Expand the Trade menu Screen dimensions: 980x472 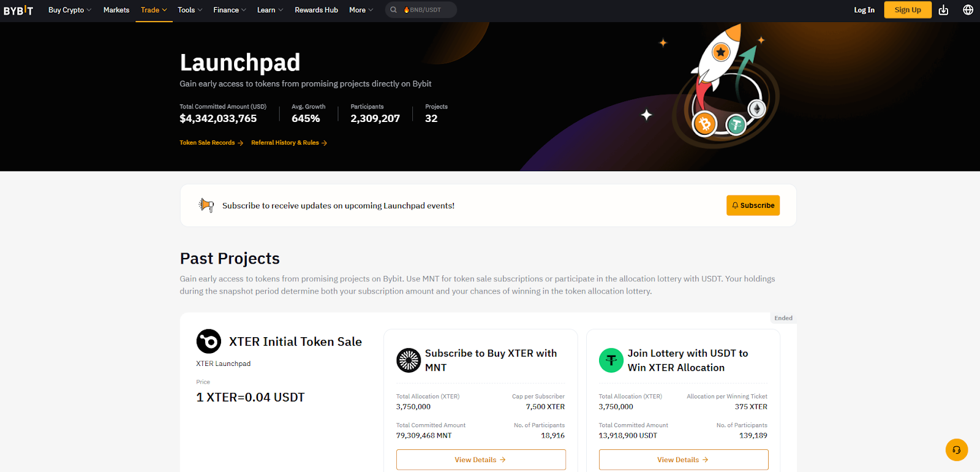154,10
